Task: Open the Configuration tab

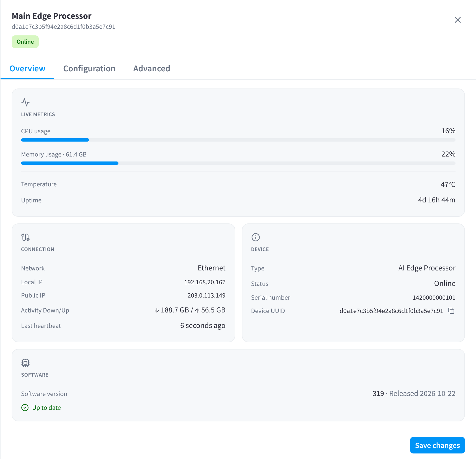Action: [89, 69]
